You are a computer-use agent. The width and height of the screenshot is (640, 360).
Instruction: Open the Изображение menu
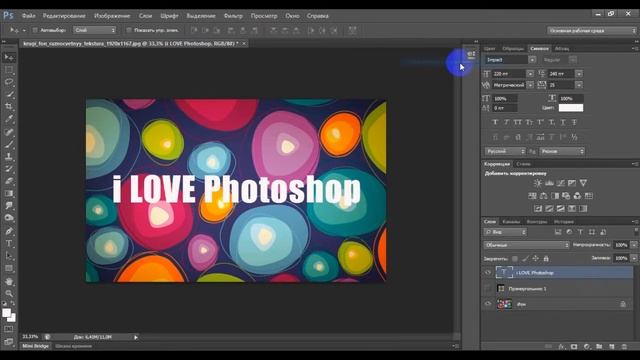tap(112, 16)
